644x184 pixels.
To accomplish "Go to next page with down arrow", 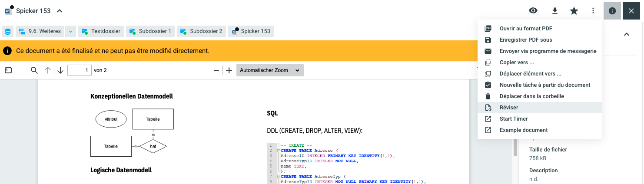I will 60,70.
